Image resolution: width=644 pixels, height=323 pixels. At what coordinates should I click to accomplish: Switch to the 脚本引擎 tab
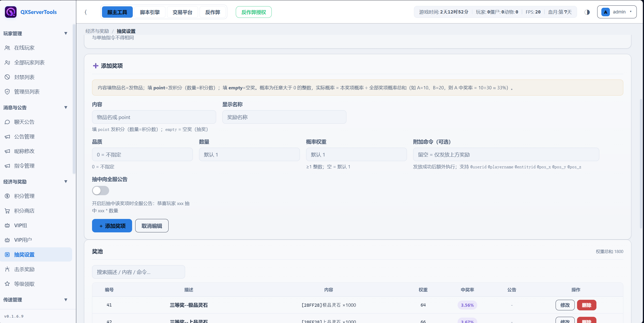pos(150,12)
